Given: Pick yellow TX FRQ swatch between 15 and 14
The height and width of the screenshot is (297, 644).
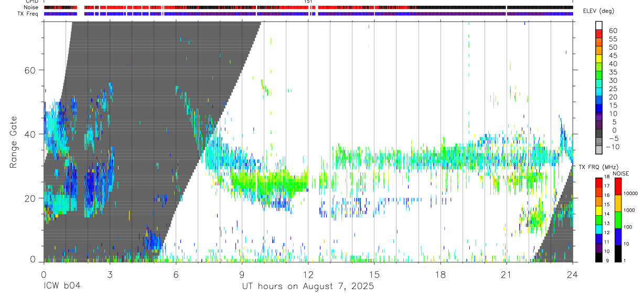Looking at the screenshot, I should [x=599, y=211].
